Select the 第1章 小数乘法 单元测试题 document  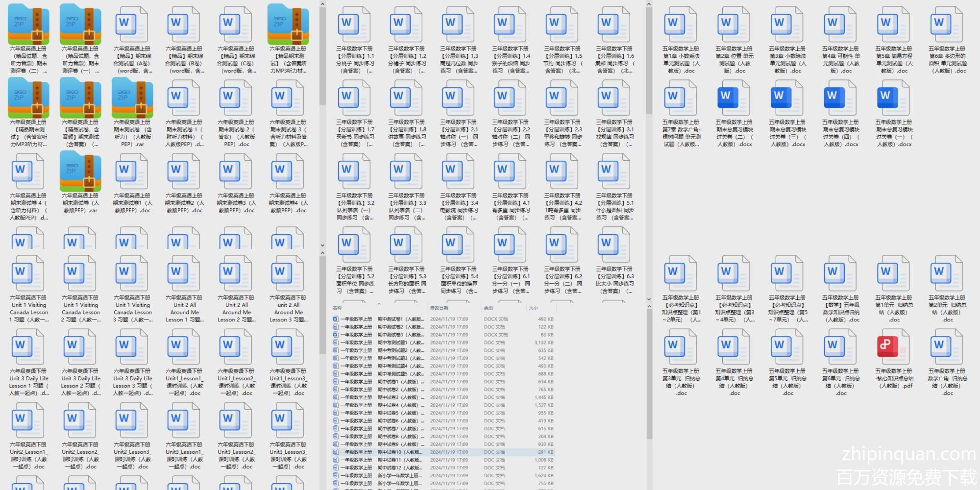click(681, 24)
